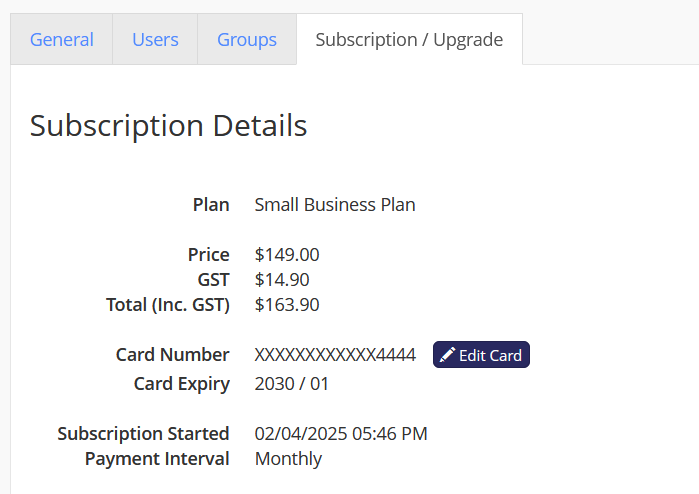Select the Subscription / Upgrade tab

[x=409, y=40]
